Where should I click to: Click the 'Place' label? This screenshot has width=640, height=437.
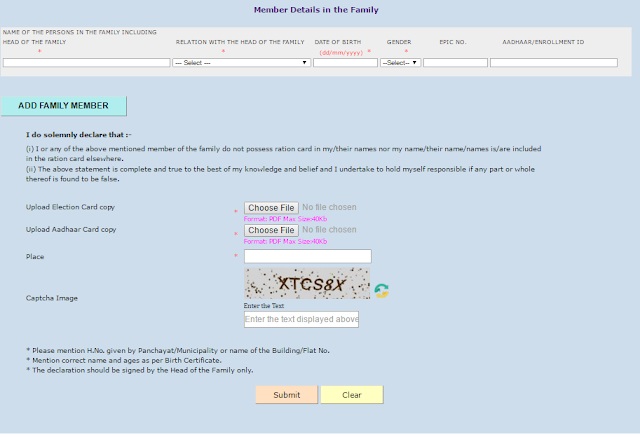pos(35,257)
